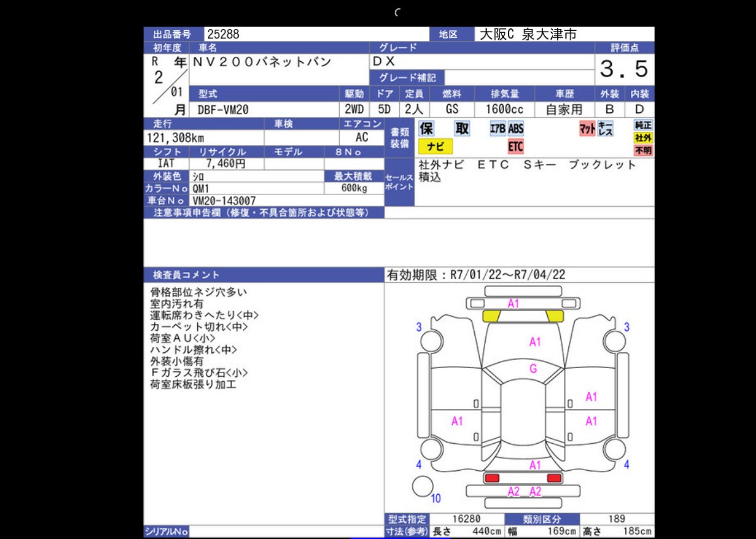Click the A1 mark on front bumper
The height and width of the screenshot is (539, 756).
(x=513, y=304)
